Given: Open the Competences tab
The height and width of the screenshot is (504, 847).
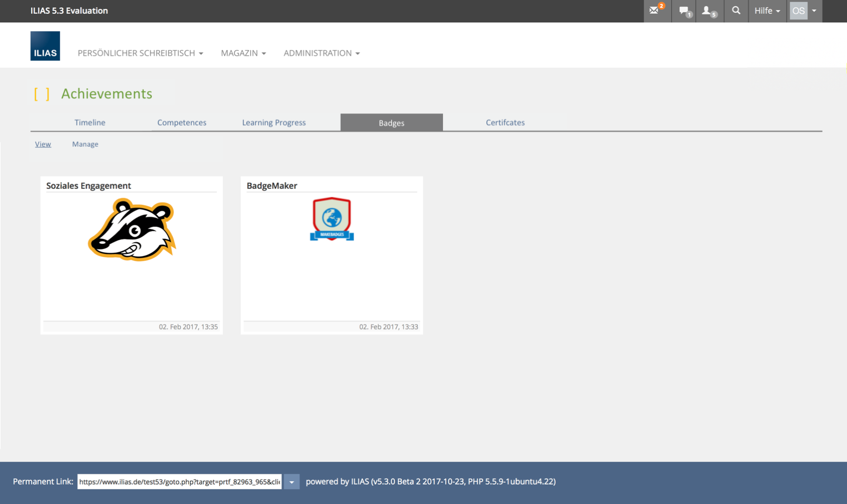Looking at the screenshot, I should click(x=182, y=122).
